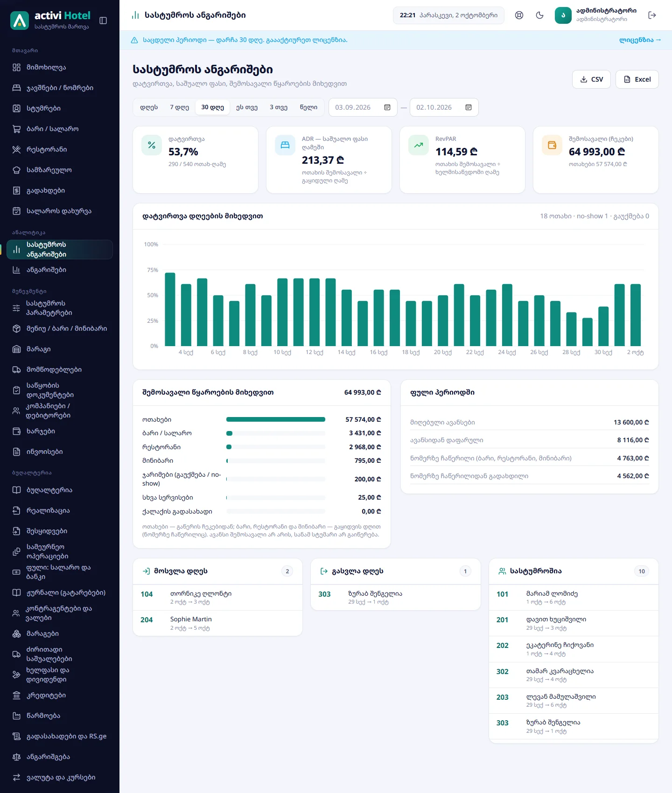The width and height of the screenshot is (672, 793).
Task: Switch to the 3 თვე period tab
Action: point(279,107)
